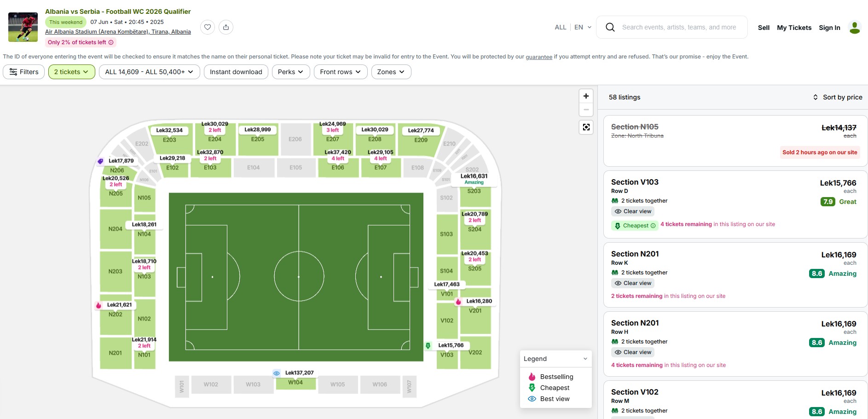Collapse the Legend panel
Screen dimensions: 868x419
(585, 359)
